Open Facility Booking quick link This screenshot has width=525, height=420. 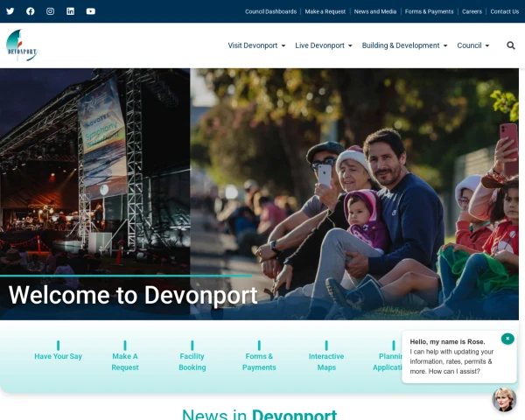point(192,361)
